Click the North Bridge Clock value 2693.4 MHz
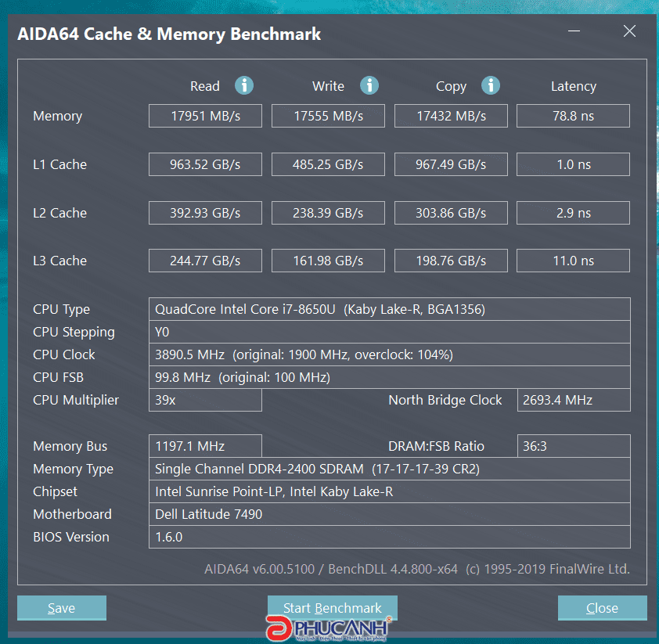This screenshot has height=644, width=659. pos(574,400)
